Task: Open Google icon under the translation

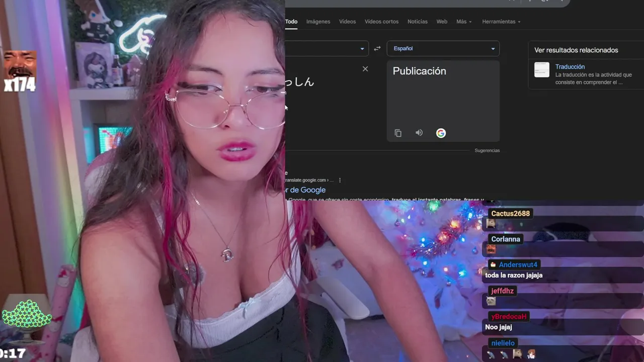Action: 441,133
